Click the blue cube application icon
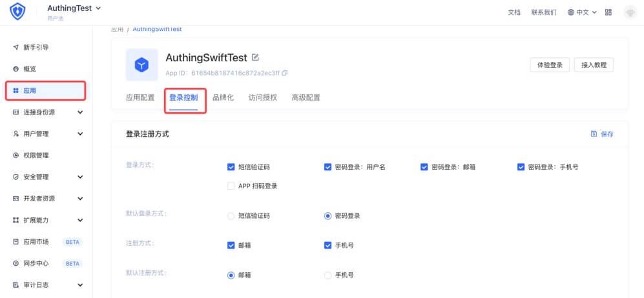644x298 pixels. 141,64
